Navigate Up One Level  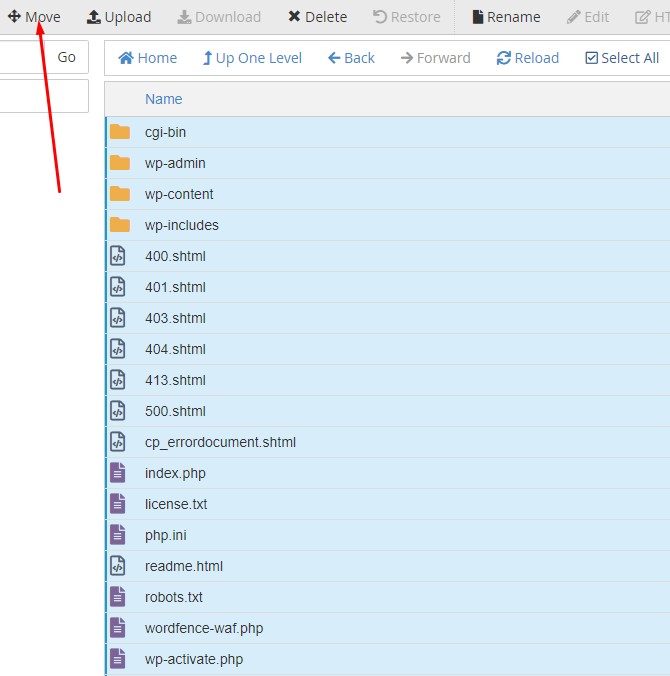[x=252, y=58]
